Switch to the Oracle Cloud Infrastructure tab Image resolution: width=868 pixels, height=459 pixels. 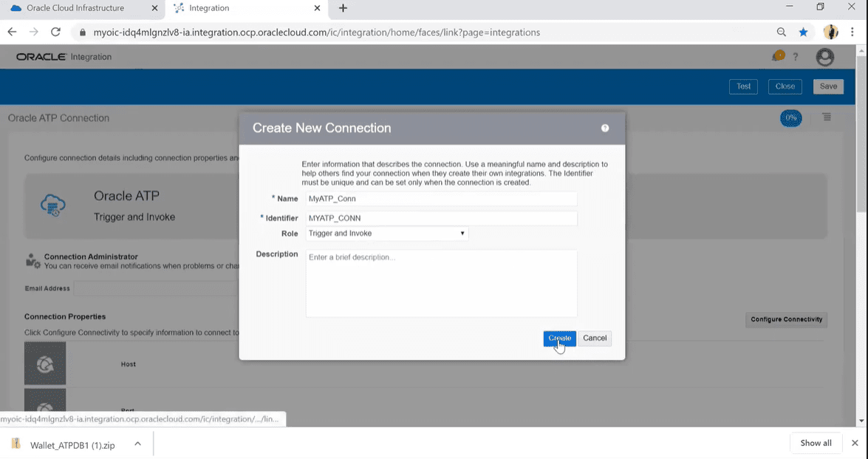(x=75, y=8)
